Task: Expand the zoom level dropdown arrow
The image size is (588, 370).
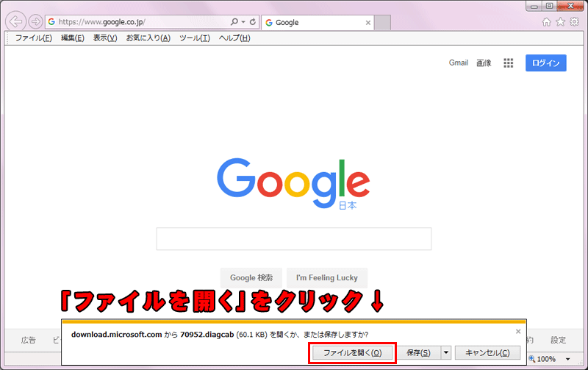Action: (567, 359)
